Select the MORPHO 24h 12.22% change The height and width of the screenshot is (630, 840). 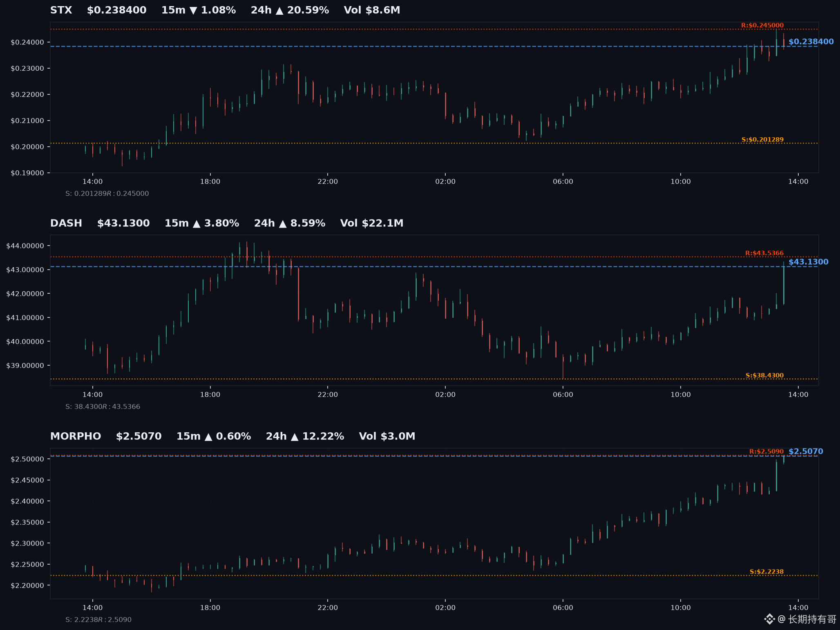305,436
